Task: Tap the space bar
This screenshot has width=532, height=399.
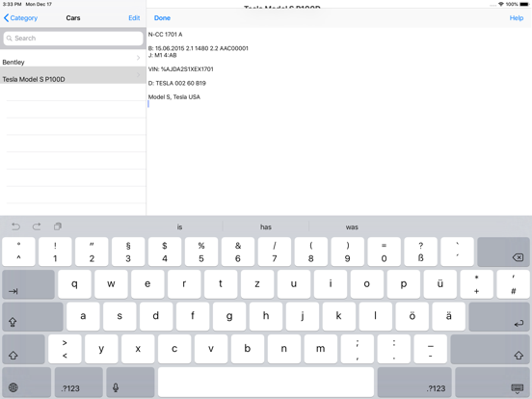Action: coord(266,382)
